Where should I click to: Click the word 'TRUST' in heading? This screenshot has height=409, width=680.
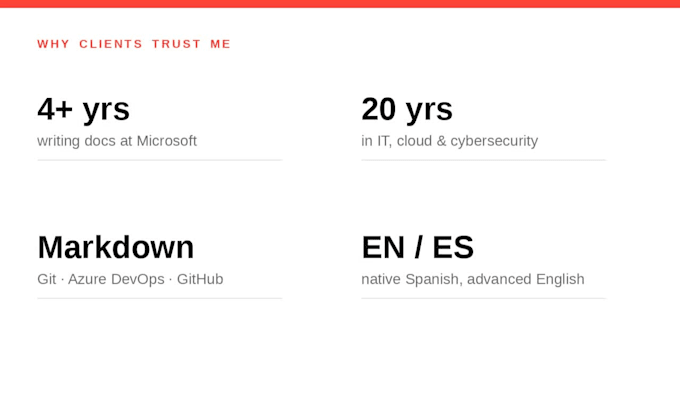tap(177, 44)
